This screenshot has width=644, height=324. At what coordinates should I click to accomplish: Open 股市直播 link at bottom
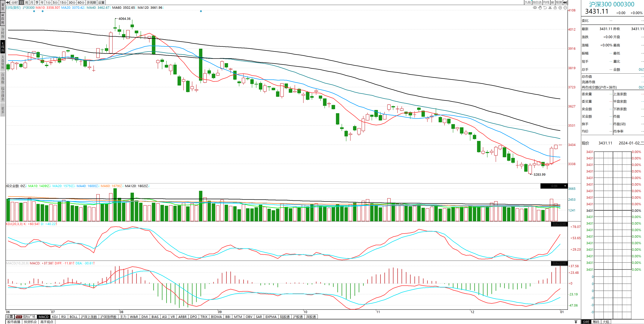pyautogui.click(x=13, y=322)
